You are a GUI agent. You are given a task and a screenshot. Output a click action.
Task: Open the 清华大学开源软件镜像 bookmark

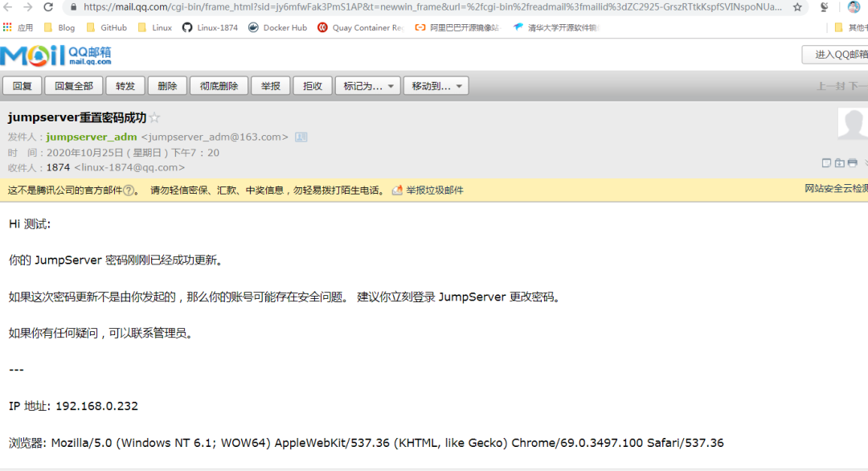[x=555, y=27]
